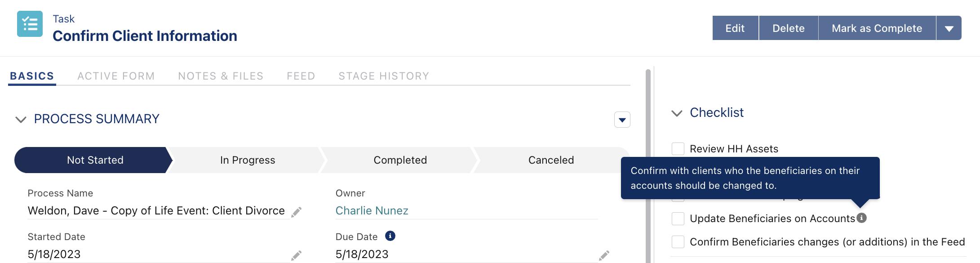
Task: Open the Notes & Files tab
Action: tap(221, 76)
